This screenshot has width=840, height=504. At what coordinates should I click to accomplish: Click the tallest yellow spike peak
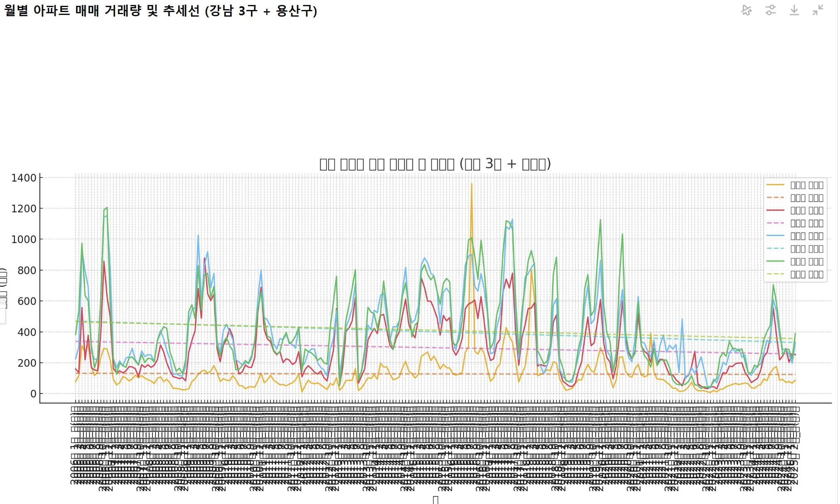[472, 184]
